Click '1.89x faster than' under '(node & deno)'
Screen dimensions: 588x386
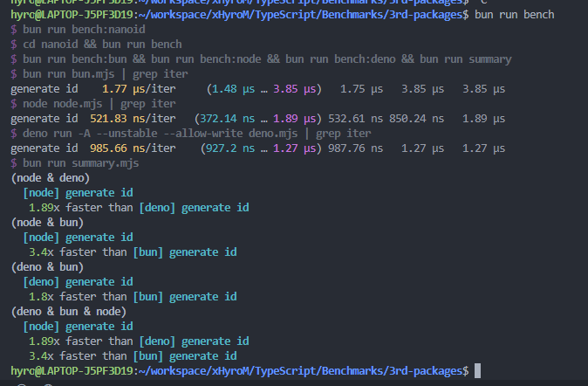[x=81, y=208]
